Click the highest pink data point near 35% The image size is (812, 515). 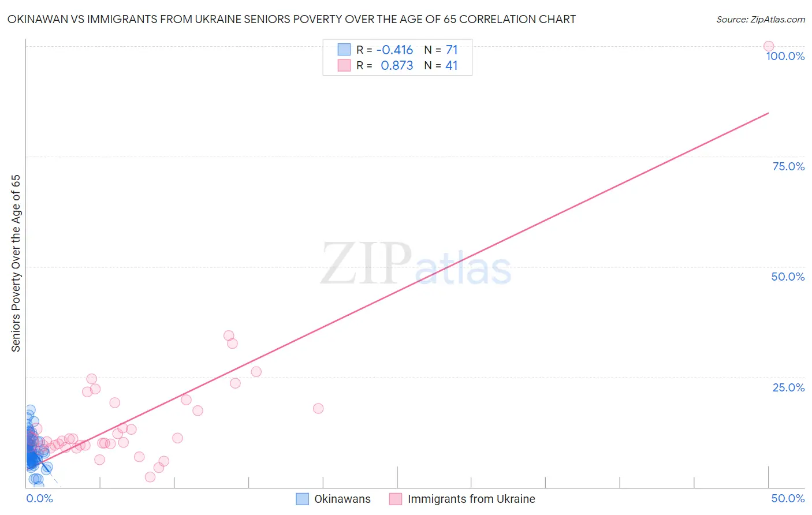[229, 335]
